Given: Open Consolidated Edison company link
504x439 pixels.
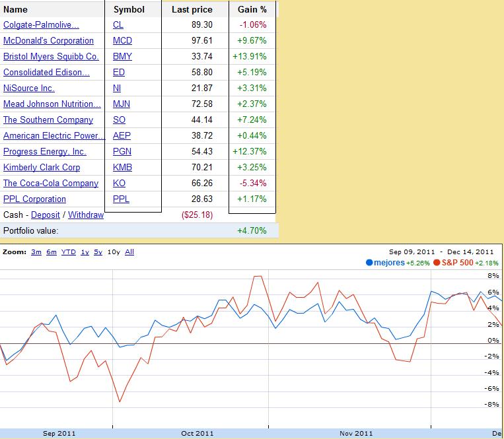Looking at the screenshot, I should point(47,72).
